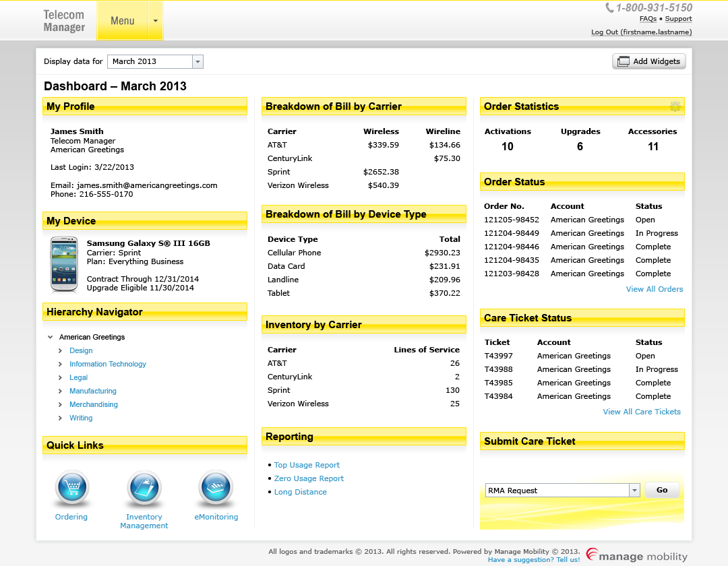Open the Top Usage Report link
The width and height of the screenshot is (728, 566).
click(x=307, y=465)
